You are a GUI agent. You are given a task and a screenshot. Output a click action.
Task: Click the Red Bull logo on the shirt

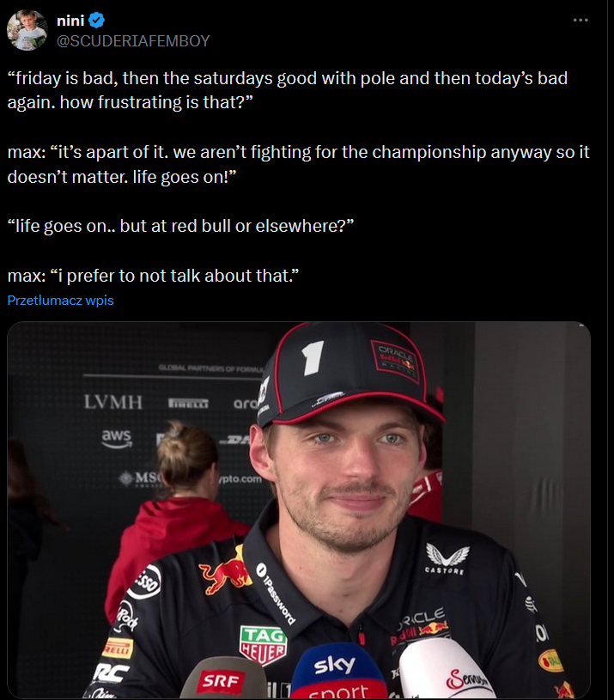pyautogui.click(x=226, y=573)
